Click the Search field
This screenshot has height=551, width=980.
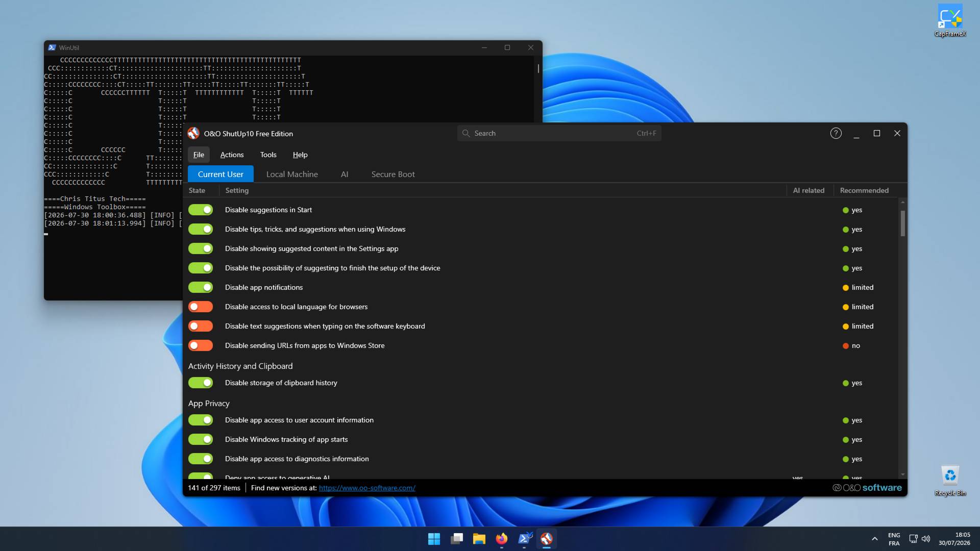[559, 133]
